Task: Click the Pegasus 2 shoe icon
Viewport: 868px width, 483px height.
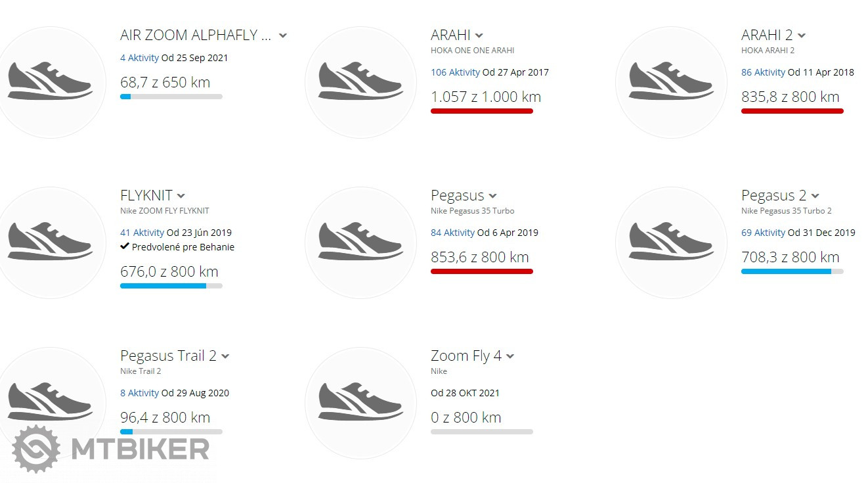Action: pos(671,242)
